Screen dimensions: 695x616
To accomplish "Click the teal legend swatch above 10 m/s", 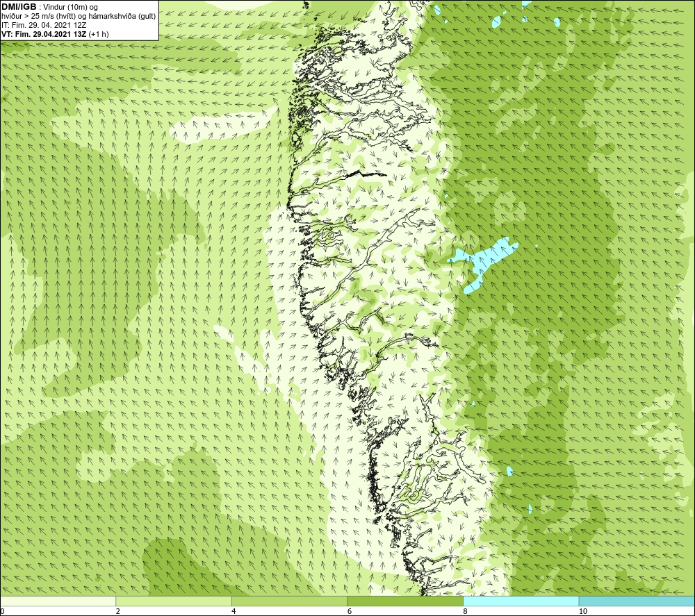I will click(x=637, y=601).
